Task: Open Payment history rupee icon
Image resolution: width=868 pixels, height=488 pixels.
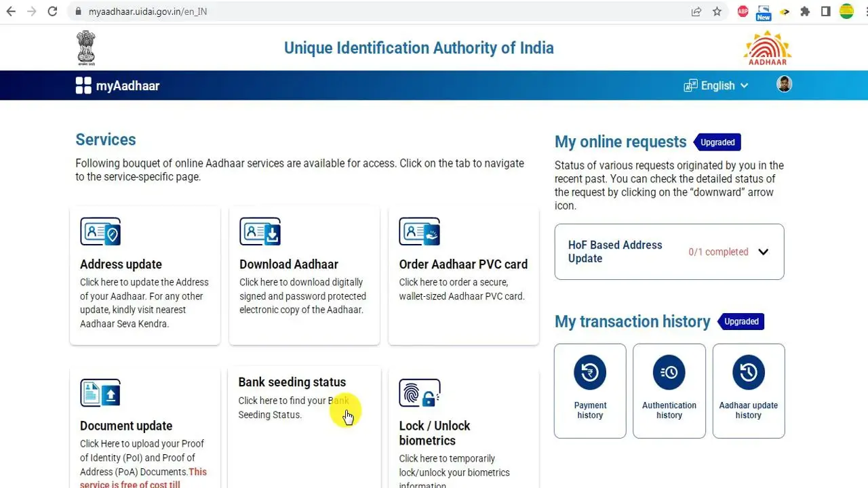Action: [590, 372]
